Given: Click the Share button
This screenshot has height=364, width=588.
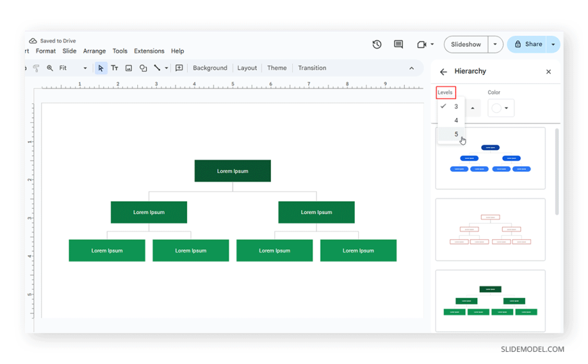Looking at the screenshot, I should click(x=528, y=45).
